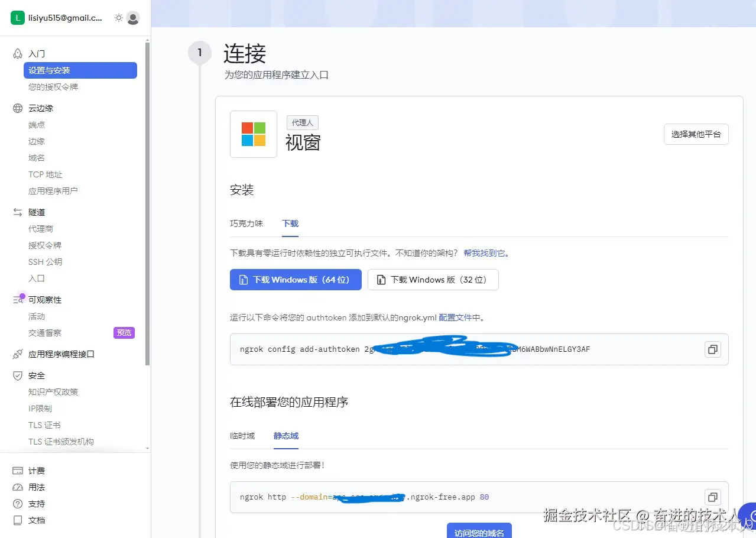Open 代理商 under 隧道
This screenshot has height=538, width=756.
(41, 229)
